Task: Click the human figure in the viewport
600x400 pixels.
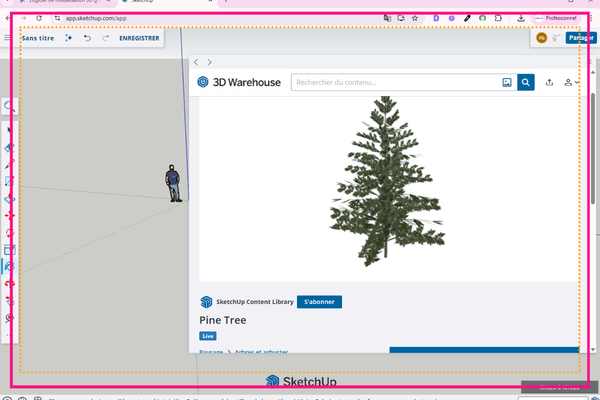Action: (173, 183)
